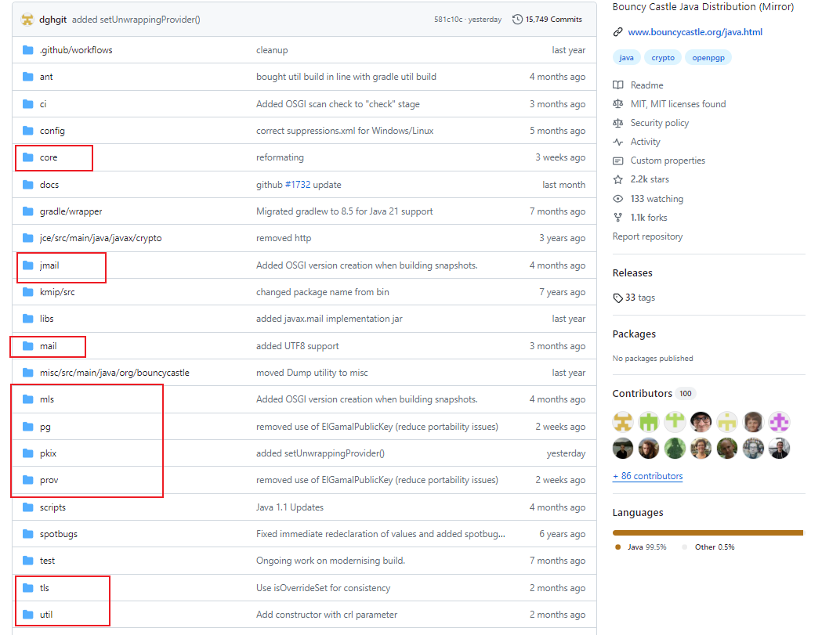Image resolution: width=840 pixels, height=635 pixels.
Task: Click the scale icon beside MIT licenses
Action: [617, 104]
